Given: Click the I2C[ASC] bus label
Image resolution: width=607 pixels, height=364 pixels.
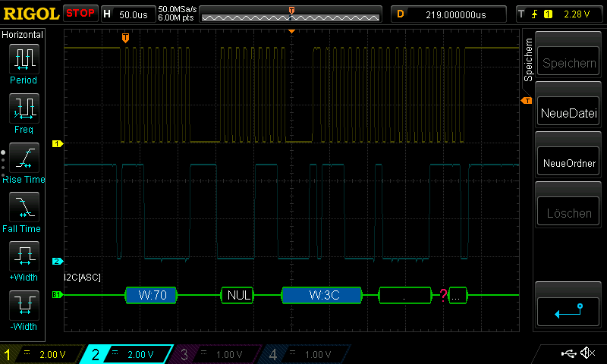Looking at the screenshot, I should tap(83, 278).
